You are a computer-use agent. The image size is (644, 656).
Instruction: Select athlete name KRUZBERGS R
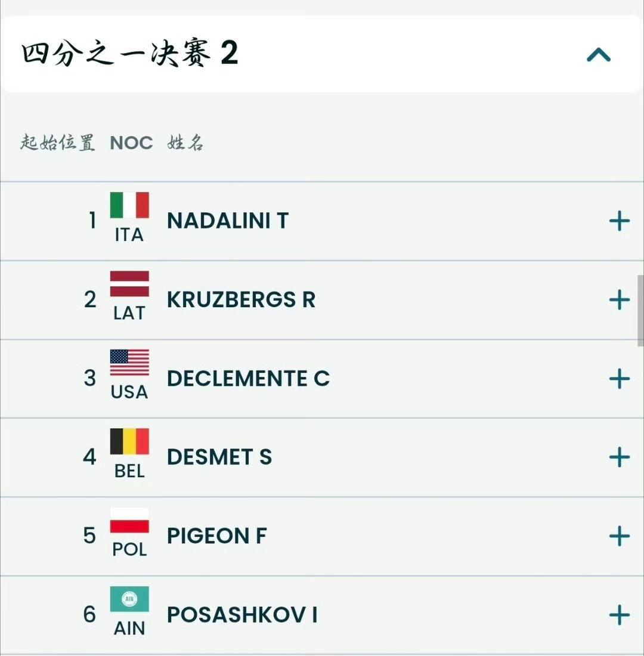(x=241, y=299)
